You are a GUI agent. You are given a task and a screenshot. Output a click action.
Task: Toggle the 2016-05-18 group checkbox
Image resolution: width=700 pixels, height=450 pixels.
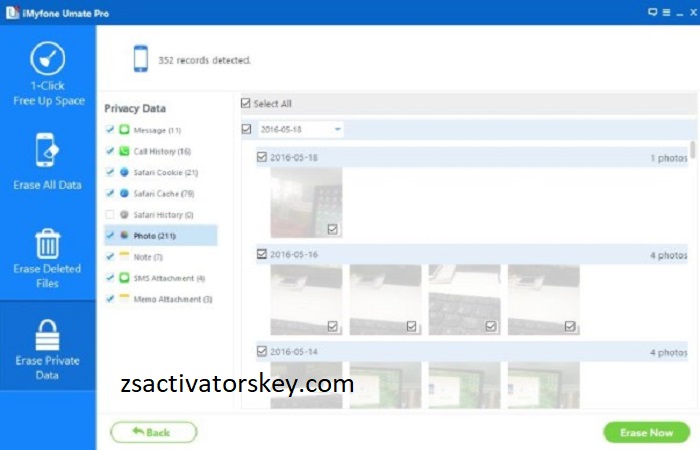pos(262,157)
